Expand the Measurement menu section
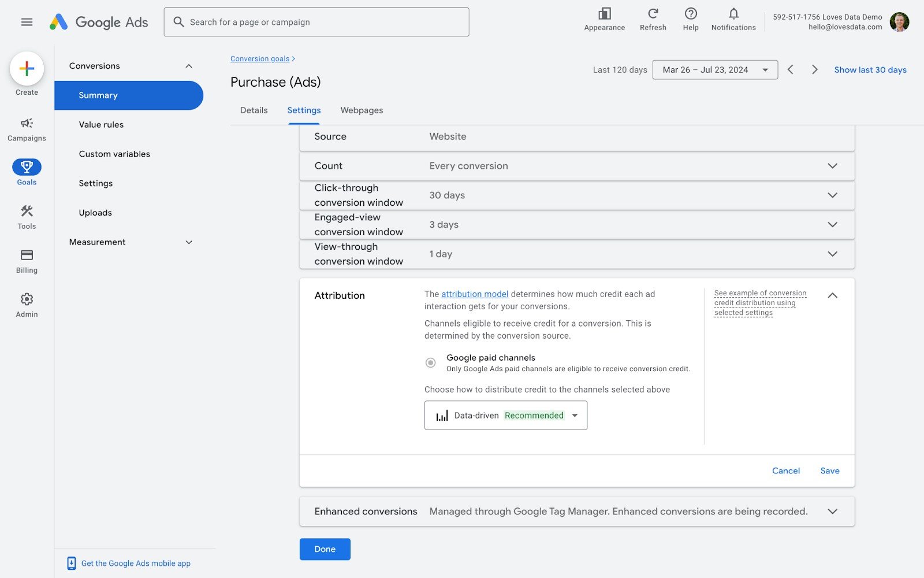The width and height of the screenshot is (924, 578). (188, 242)
